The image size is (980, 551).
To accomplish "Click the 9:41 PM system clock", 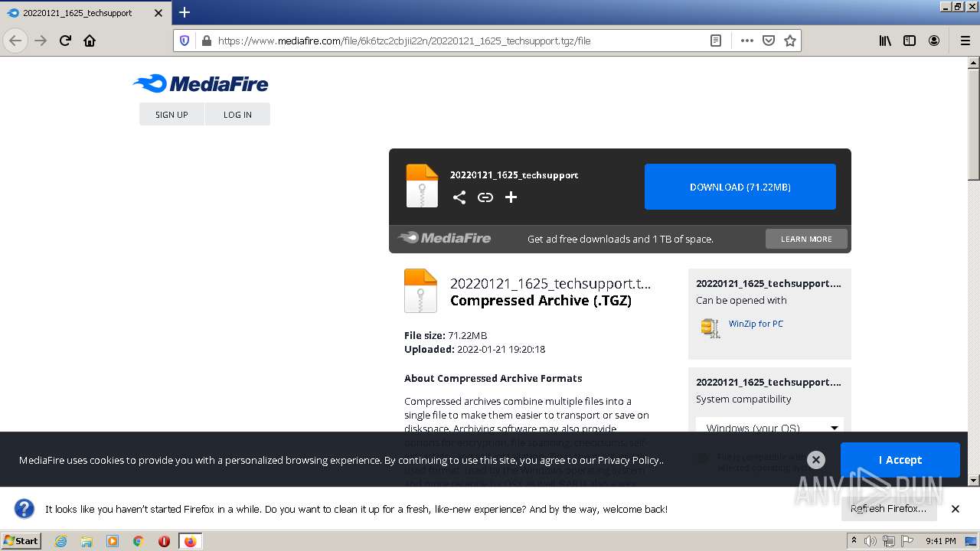I will (x=940, y=541).
